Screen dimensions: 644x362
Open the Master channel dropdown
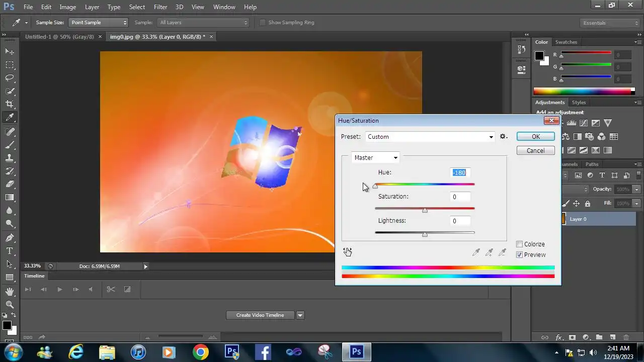pos(375,158)
